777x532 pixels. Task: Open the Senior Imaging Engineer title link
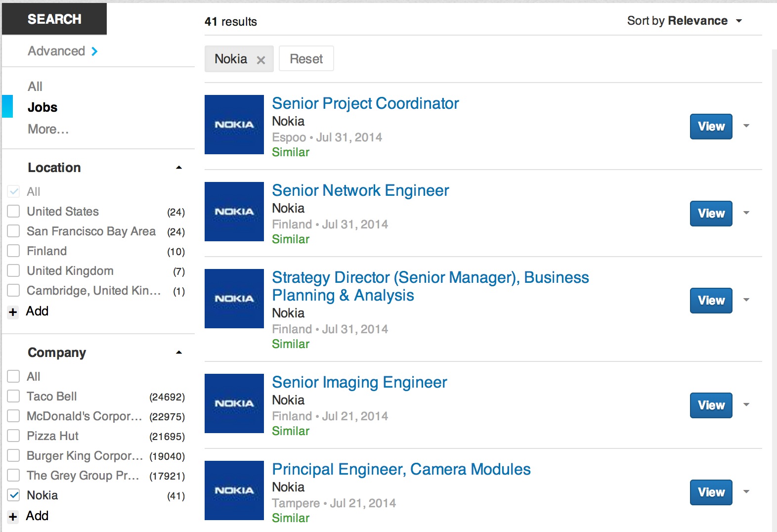pos(359,382)
